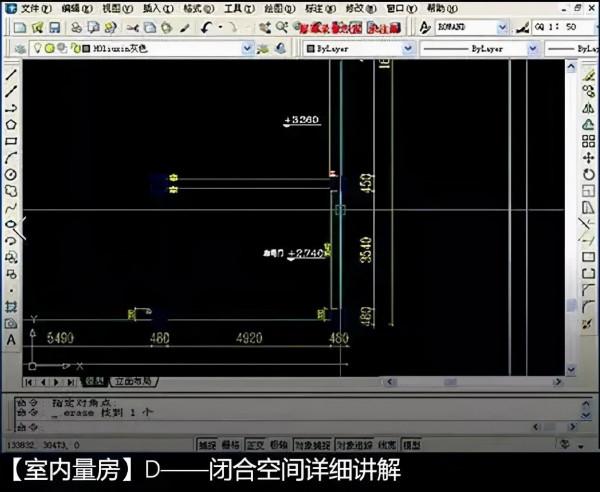The image size is (600, 492).
Task: Open the Undo history dropdown arrow
Action: tap(220, 28)
